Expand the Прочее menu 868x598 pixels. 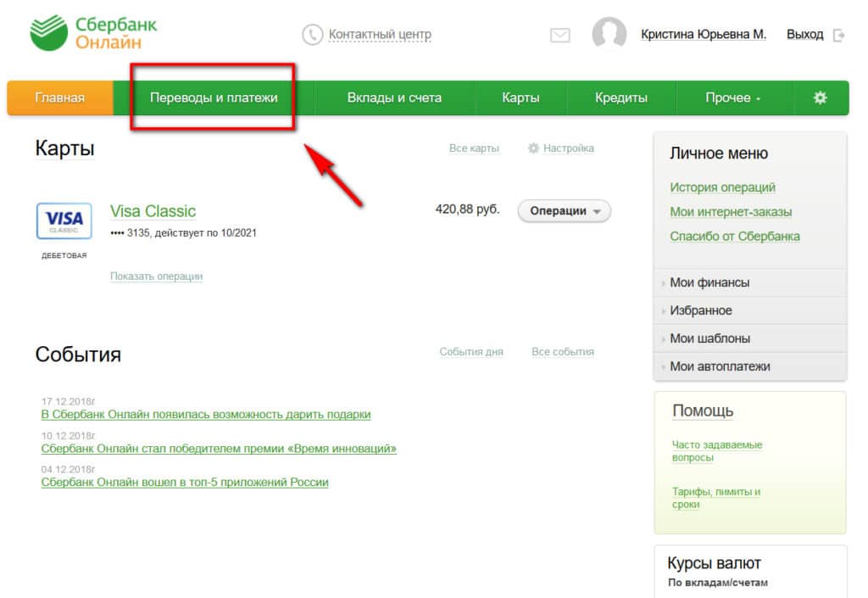tap(733, 98)
